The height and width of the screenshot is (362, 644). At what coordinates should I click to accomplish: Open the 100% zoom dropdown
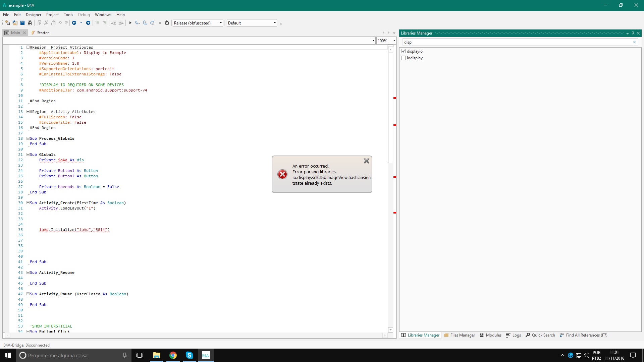tap(394, 41)
